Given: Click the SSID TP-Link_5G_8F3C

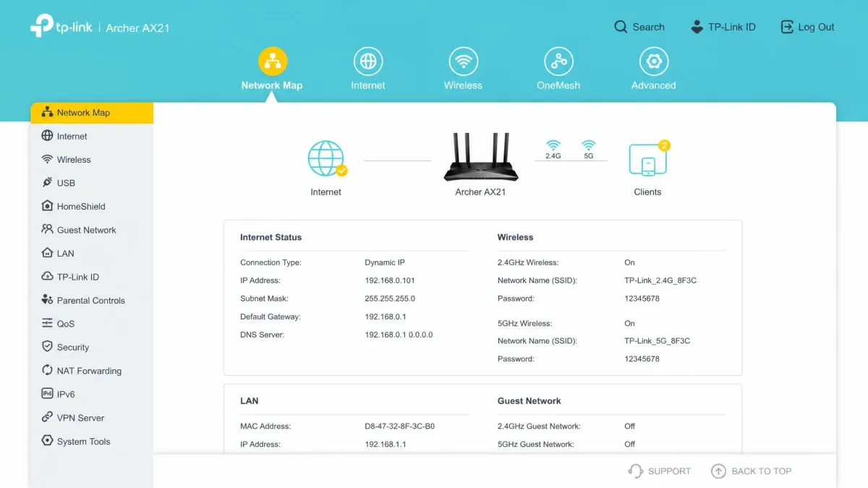Looking at the screenshot, I should pyautogui.click(x=658, y=341).
